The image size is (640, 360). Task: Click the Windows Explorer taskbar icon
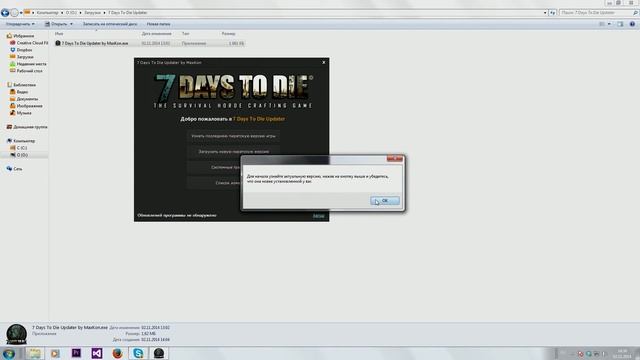(35, 353)
